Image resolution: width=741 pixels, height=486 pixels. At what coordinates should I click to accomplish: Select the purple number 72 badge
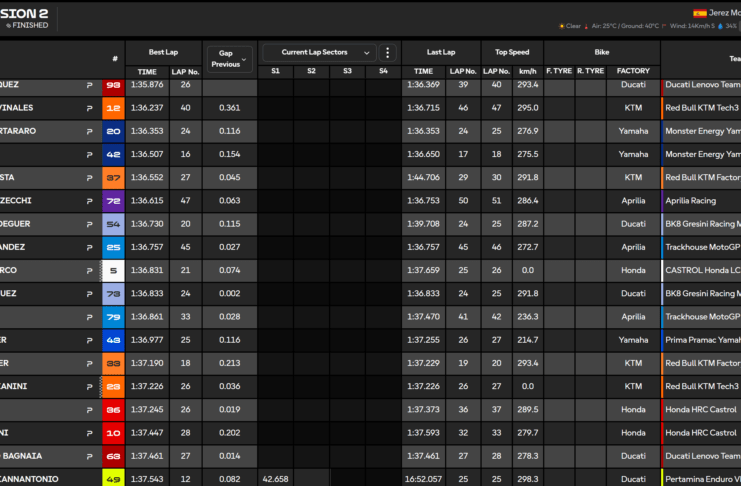click(x=113, y=201)
